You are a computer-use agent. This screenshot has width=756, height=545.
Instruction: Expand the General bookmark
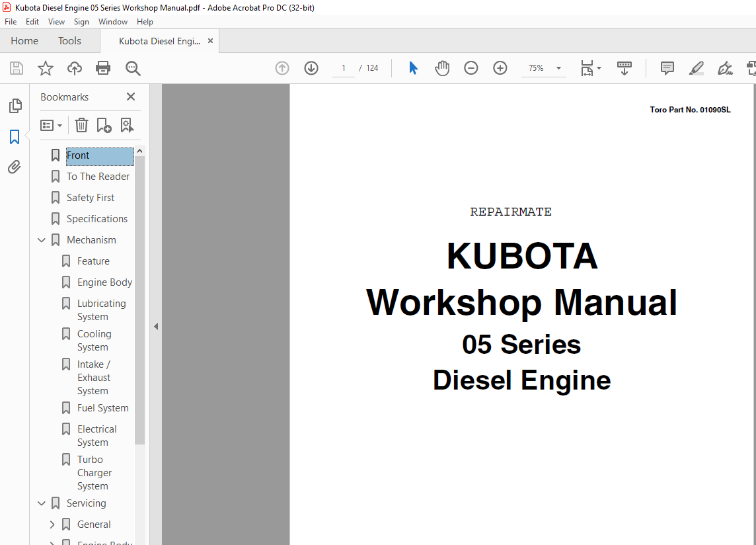[x=52, y=524]
